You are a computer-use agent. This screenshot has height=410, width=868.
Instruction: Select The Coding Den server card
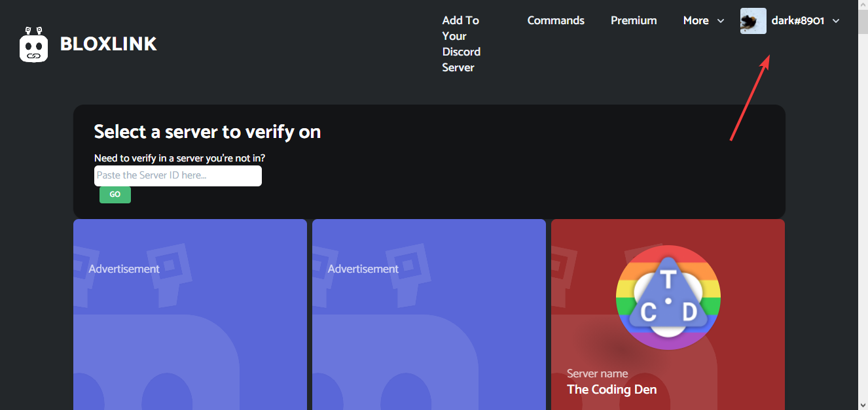pos(668,315)
